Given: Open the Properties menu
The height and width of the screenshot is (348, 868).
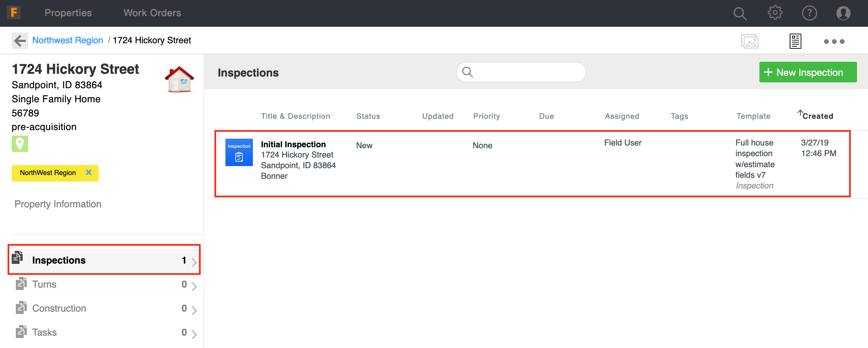Looking at the screenshot, I should click(x=68, y=13).
